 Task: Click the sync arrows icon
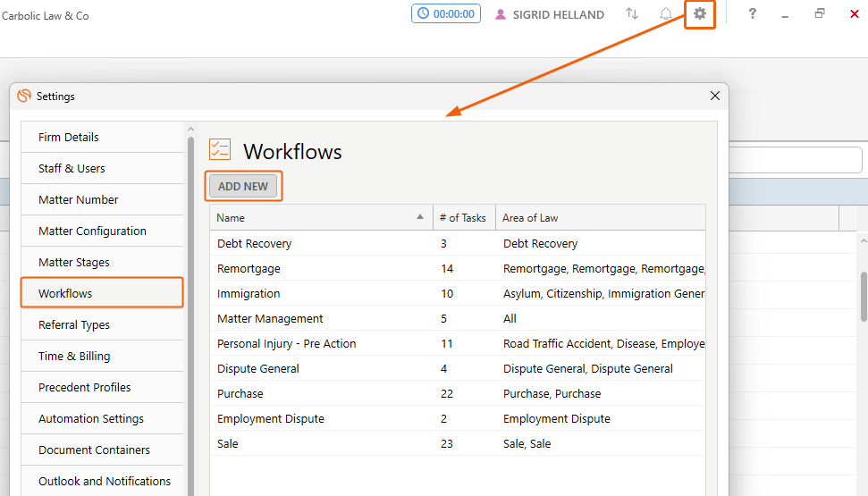[632, 13]
